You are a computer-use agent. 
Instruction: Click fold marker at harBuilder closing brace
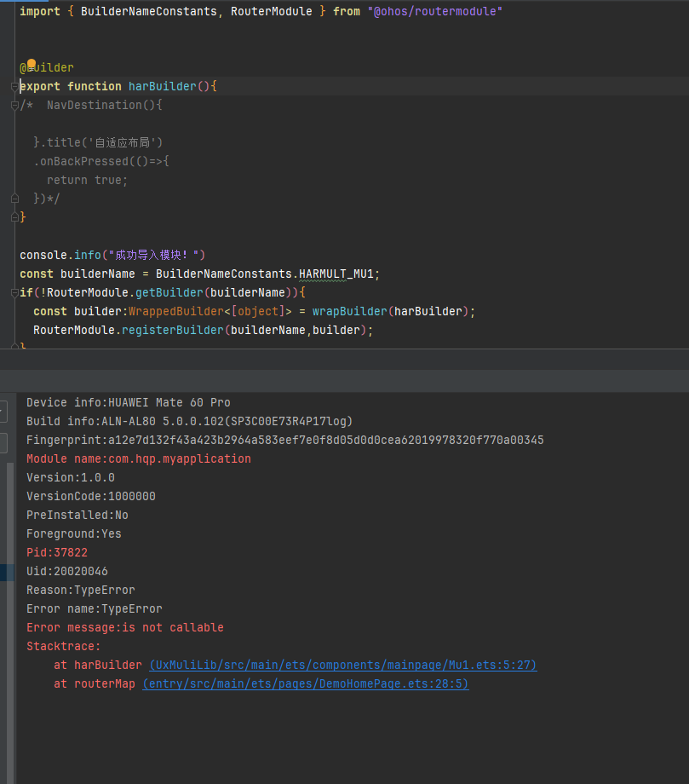(14, 217)
